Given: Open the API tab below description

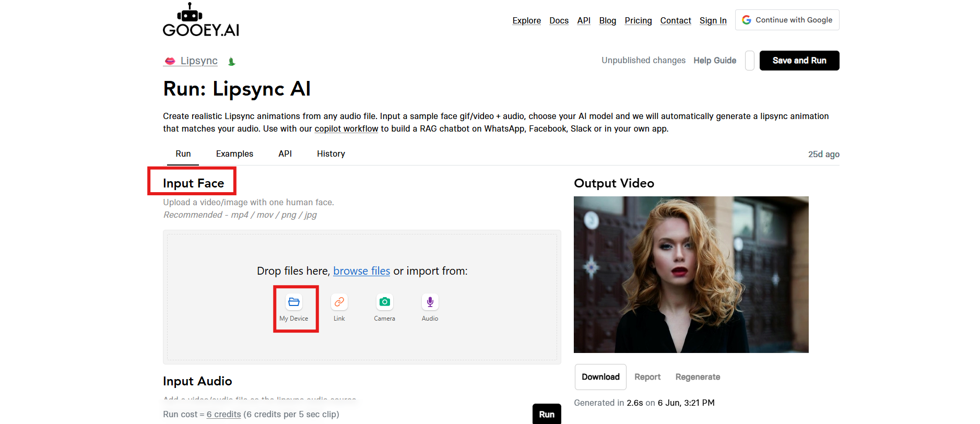Looking at the screenshot, I should pos(285,154).
